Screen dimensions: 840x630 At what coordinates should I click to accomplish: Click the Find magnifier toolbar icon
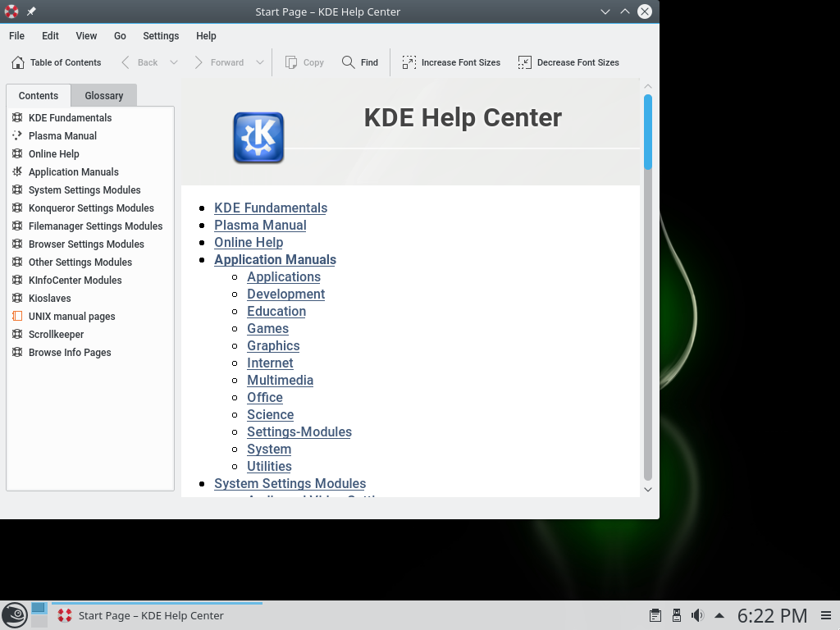(349, 62)
